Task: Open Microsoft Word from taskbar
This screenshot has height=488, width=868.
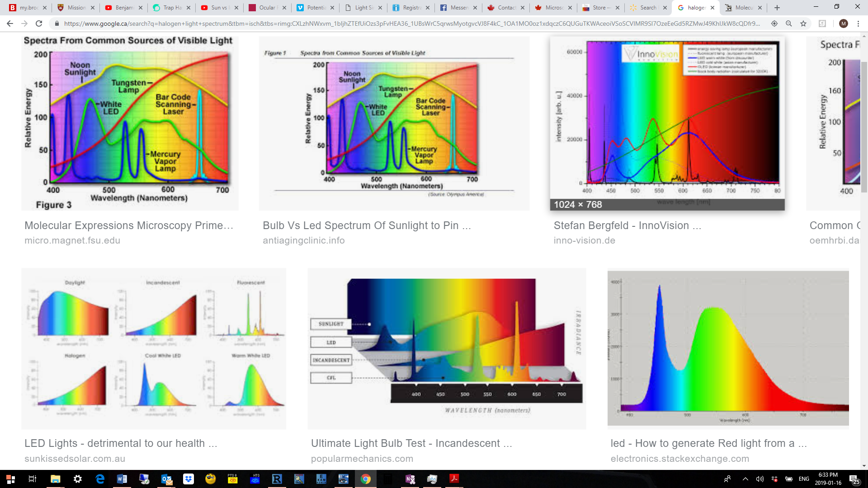Action: pyautogui.click(x=122, y=479)
